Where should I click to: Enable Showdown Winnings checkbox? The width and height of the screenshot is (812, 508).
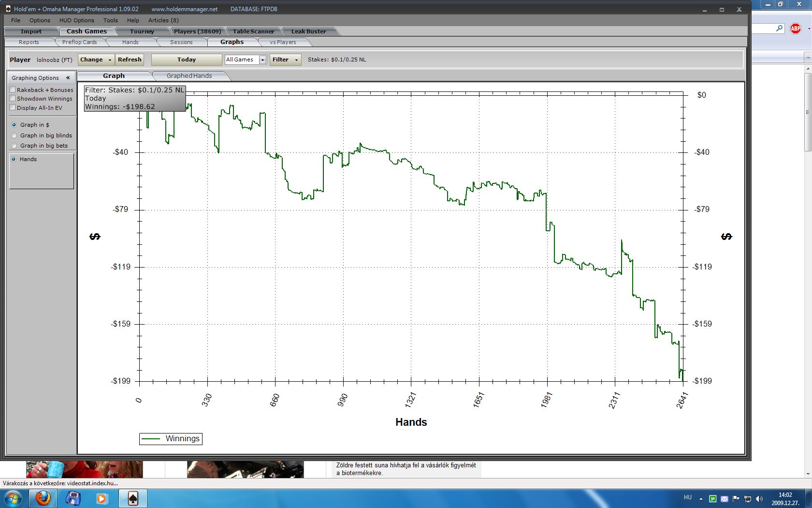point(13,98)
